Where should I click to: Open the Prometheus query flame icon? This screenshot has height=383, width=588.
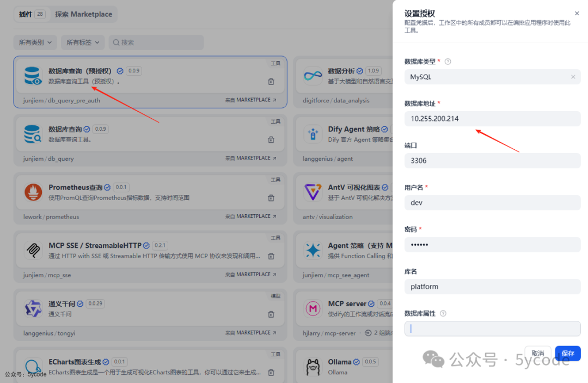coord(33,192)
